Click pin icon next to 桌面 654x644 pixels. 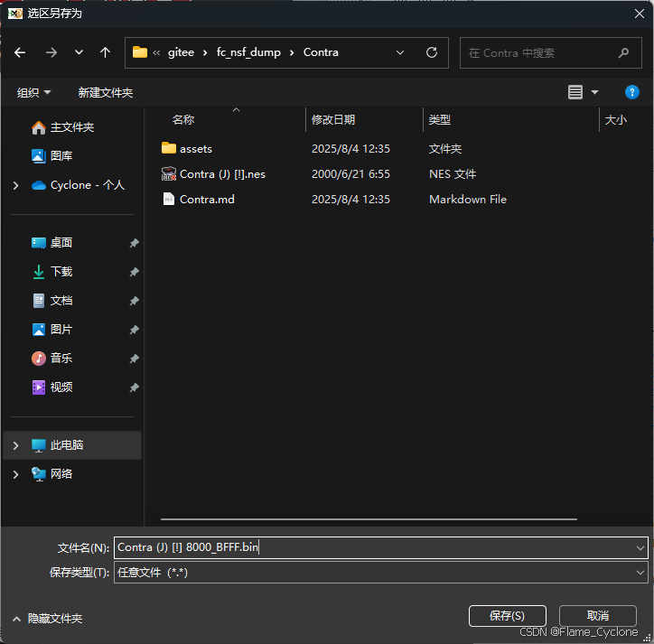click(x=134, y=243)
